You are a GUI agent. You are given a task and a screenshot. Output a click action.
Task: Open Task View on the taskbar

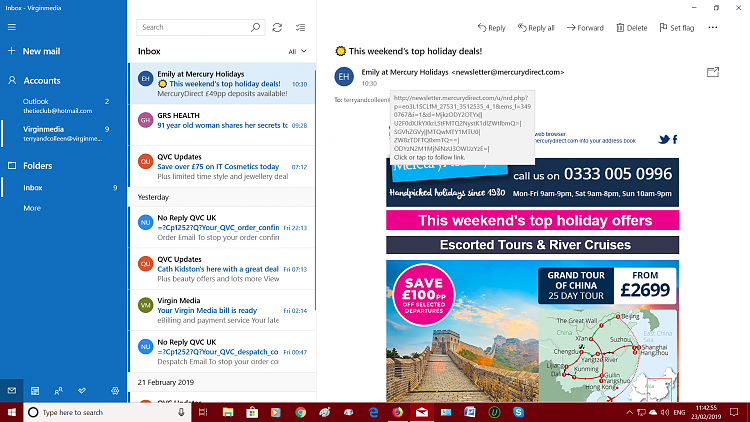(x=203, y=412)
